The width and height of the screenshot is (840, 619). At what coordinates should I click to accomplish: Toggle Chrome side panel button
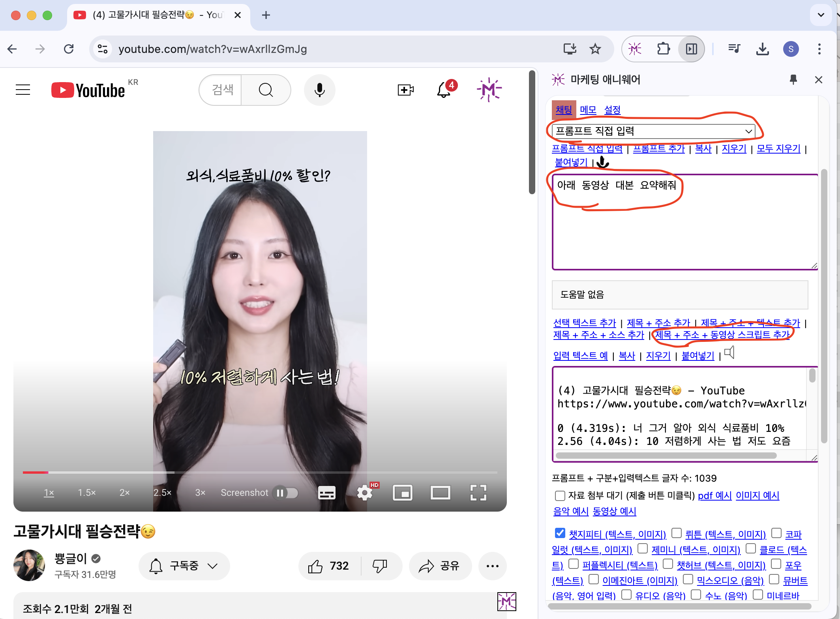click(x=691, y=49)
